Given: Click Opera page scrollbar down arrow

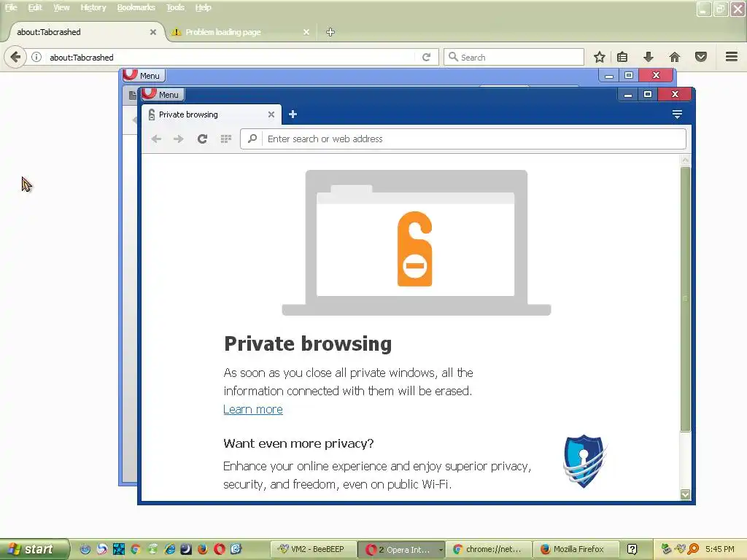Looking at the screenshot, I should point(685,494).
